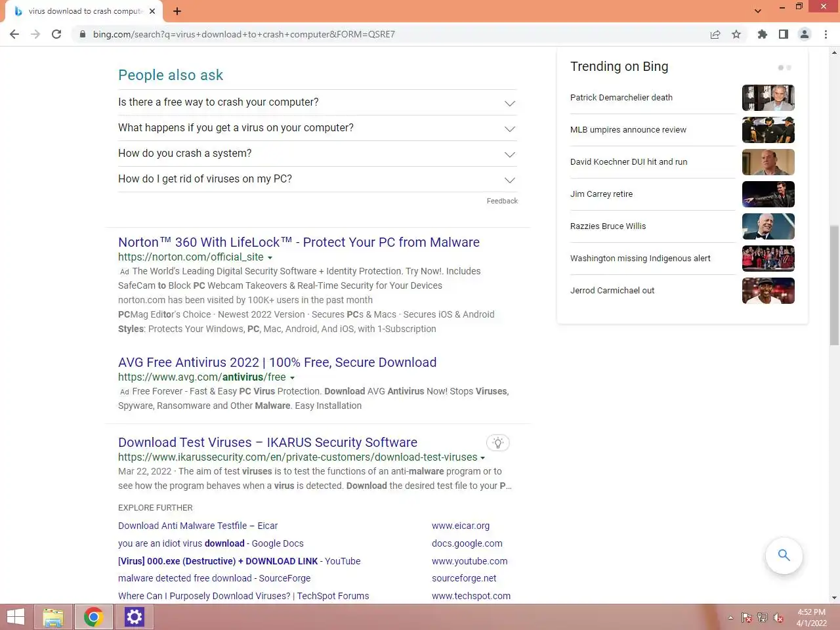Open the 000.exe Destructive YouTube link
Image resolution: width=840 pixels, height=630 pixels.
tap(239, 561)
